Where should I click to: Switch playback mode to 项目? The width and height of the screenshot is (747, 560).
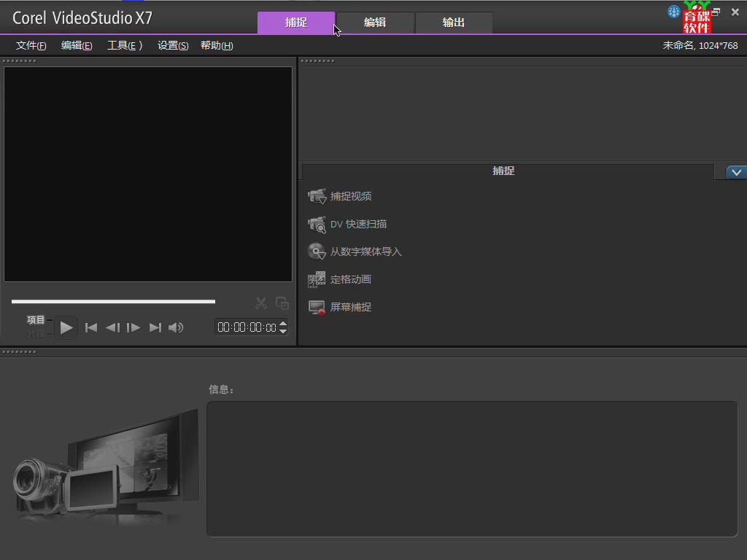click(36, 320)
